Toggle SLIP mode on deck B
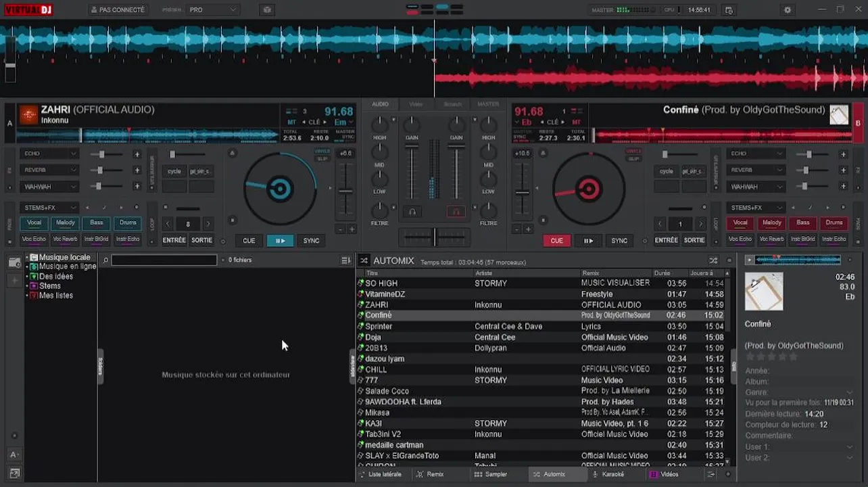 click(x=633, y=159)
